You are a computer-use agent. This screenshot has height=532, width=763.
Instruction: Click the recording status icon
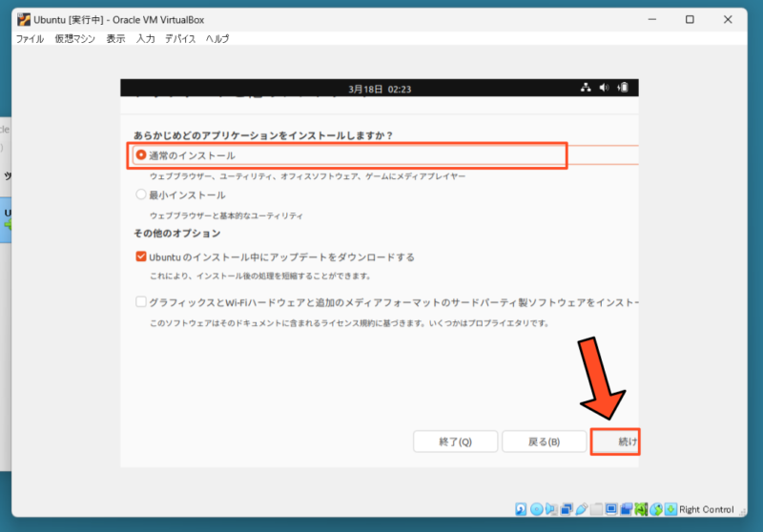click(x=627, y=509)
